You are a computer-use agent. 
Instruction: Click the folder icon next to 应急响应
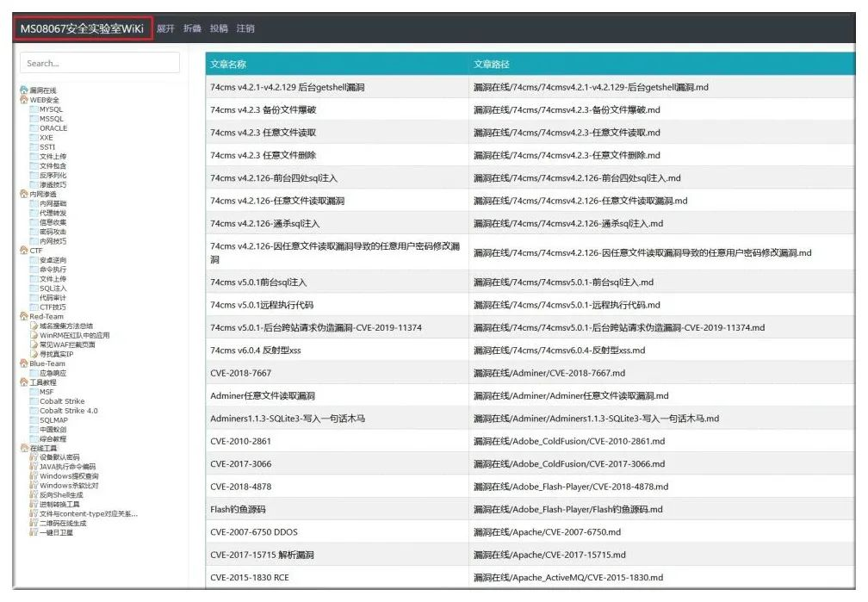coord(34,373)
